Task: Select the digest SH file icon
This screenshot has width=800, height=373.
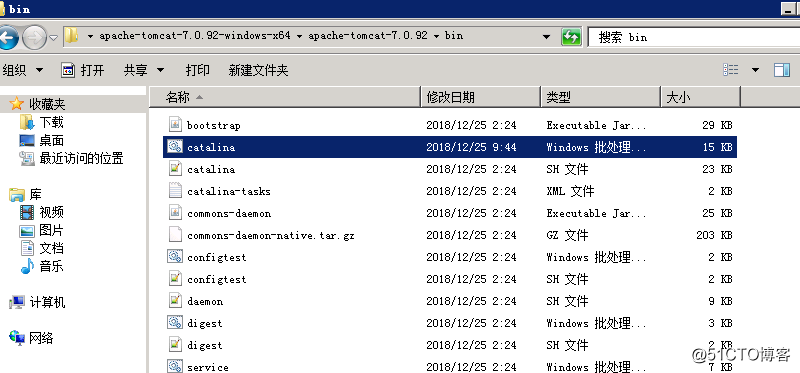Action: [175, 344]
